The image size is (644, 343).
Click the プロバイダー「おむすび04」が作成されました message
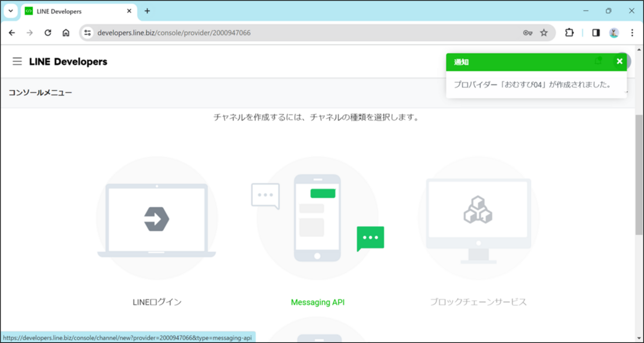click(x=532, y=85)
